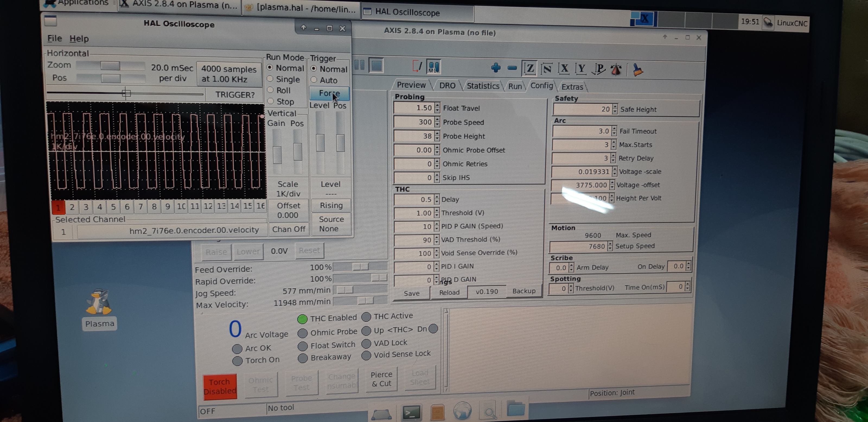Switch to the Statistics tab
868x422 pixels.
tap(483, 86)
